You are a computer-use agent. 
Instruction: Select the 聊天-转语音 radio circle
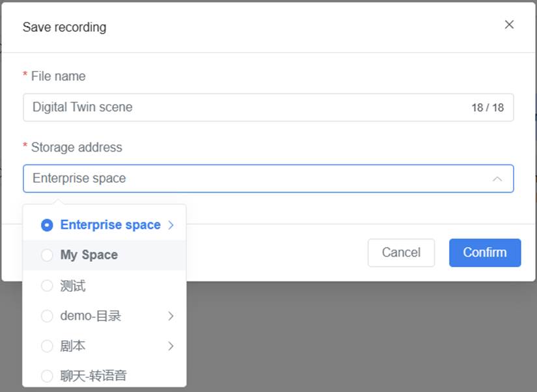[47, 376]
